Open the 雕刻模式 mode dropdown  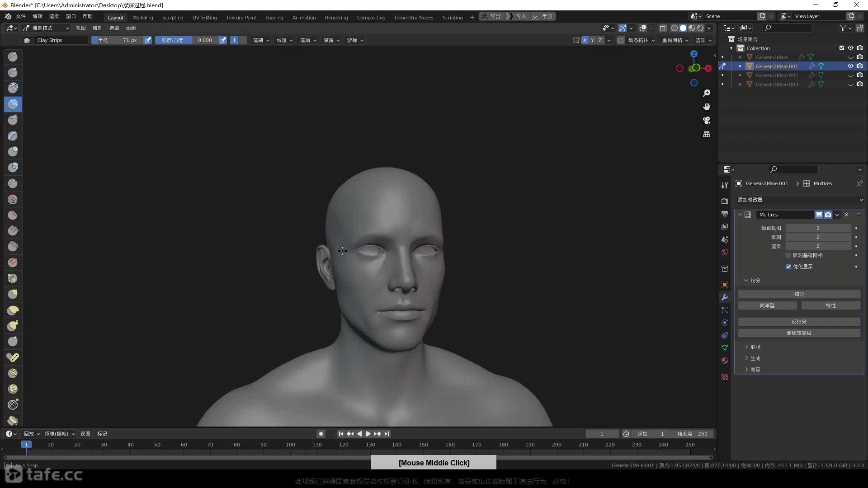pos(46,28)
